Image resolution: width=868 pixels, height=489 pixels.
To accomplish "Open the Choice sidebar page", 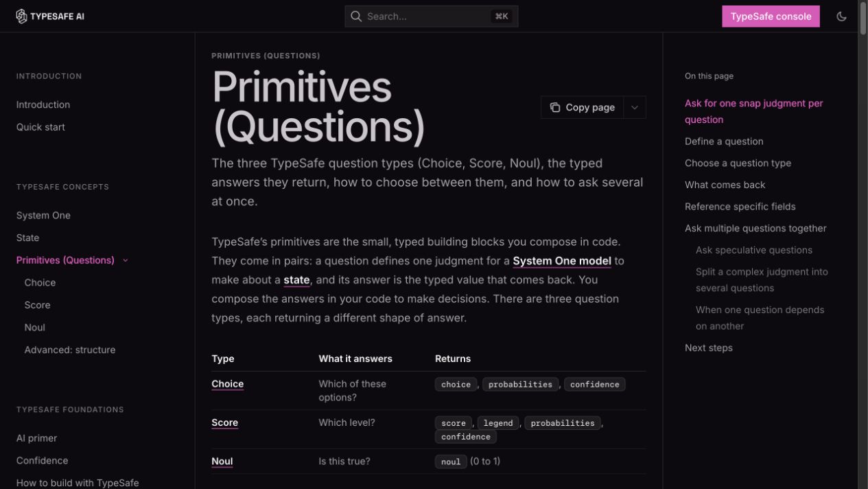I will tap(40, 282).
